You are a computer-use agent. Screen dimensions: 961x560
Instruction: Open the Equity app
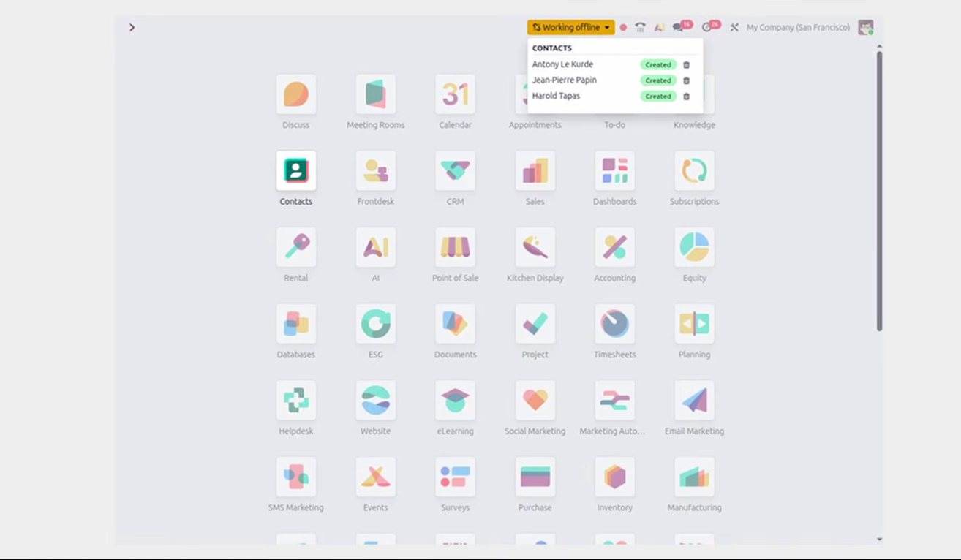(x=695, y=247)
